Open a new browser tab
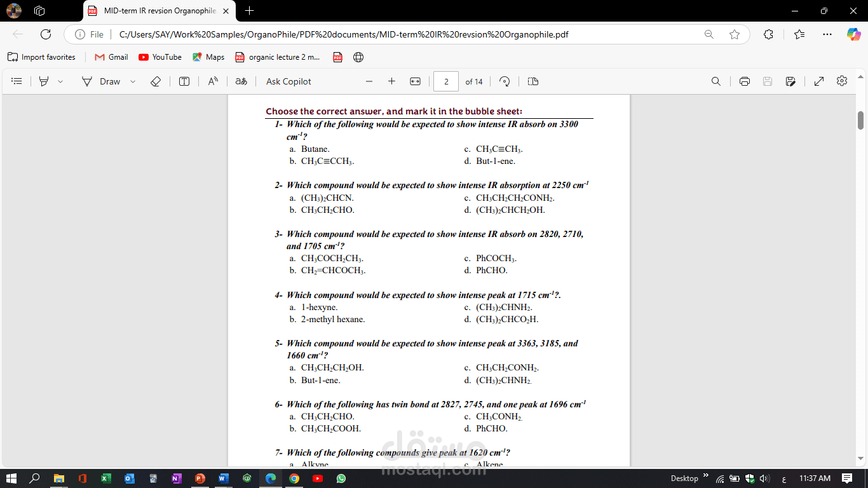This screenshot has height=488, width=868. pyautogui.click(x=249, y=11)
